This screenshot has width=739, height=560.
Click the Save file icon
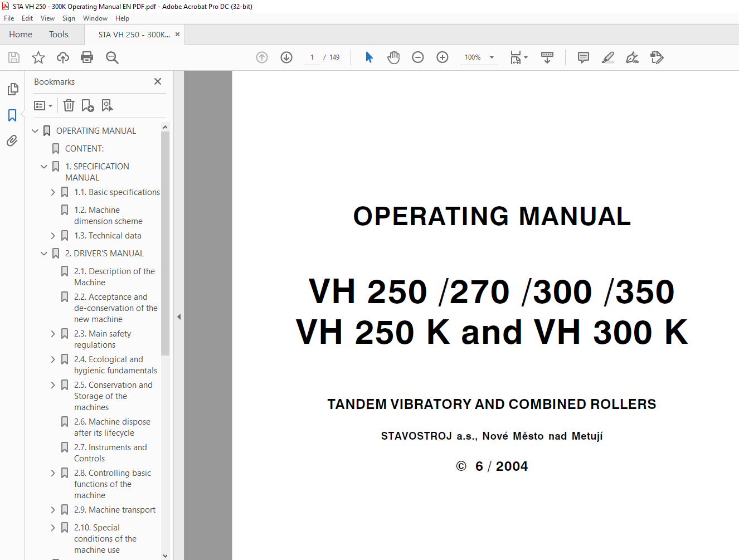click(x=14, y=57)
